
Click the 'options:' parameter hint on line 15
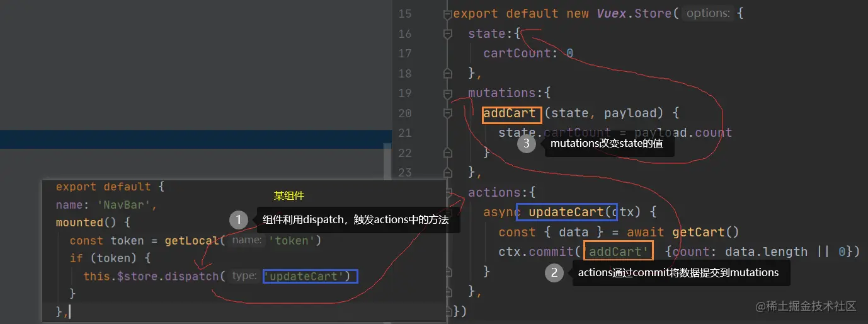point(708,13)
